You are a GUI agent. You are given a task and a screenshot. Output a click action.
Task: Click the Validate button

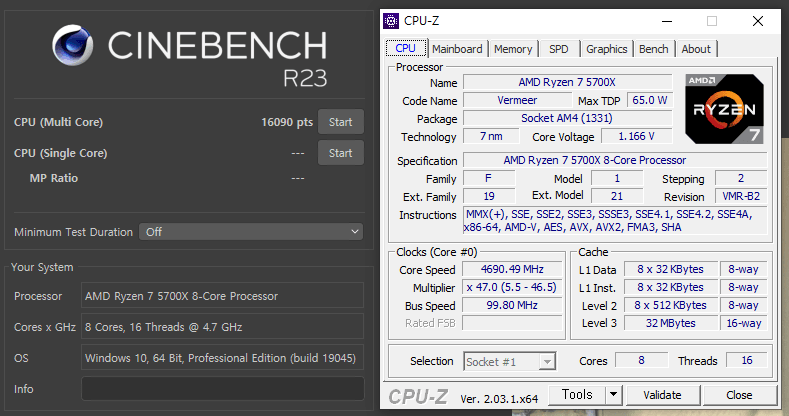tap(662, 395)
